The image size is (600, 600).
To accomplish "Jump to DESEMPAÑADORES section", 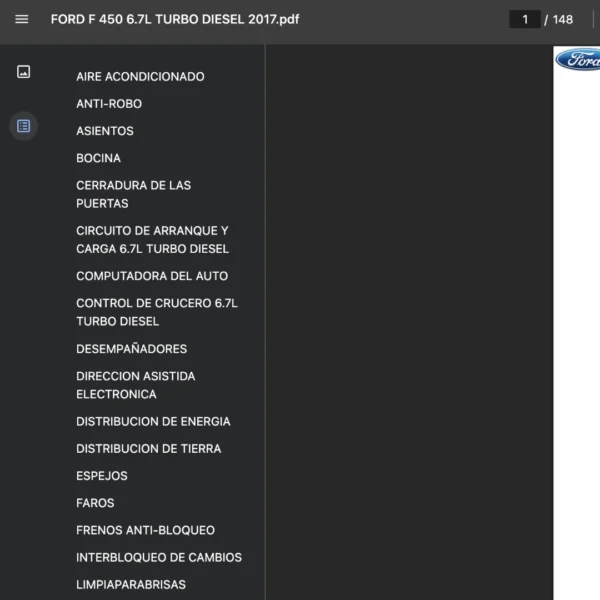I will [x=131, y=349].
